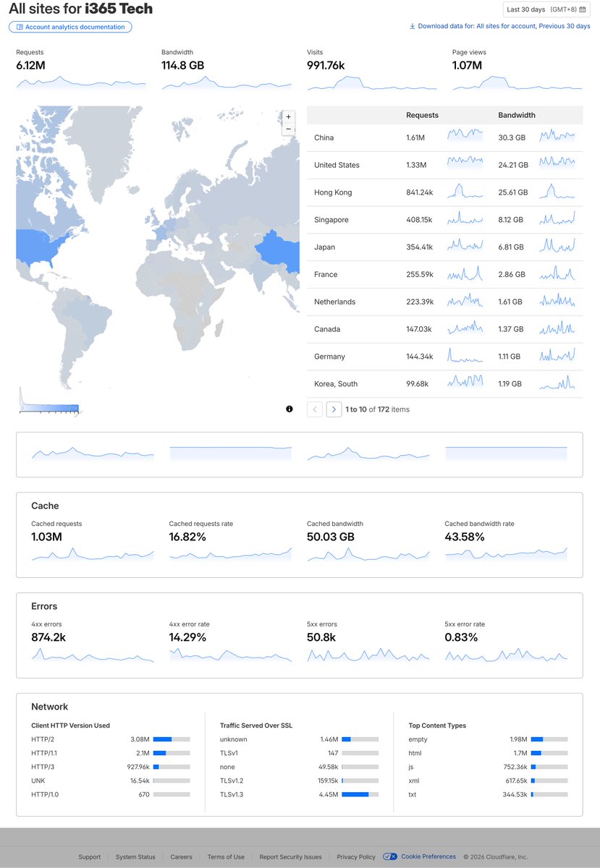This screenshot has height=868, width=600.
Task: Click China's 30.3 GB bandwidth value
Action: coord(512,137)
